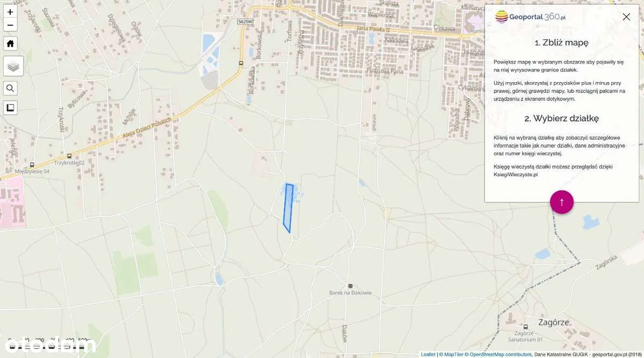Open the Leaflet attribution link
The width and height of the screenshot is (644, 358).
click(428, 354)
